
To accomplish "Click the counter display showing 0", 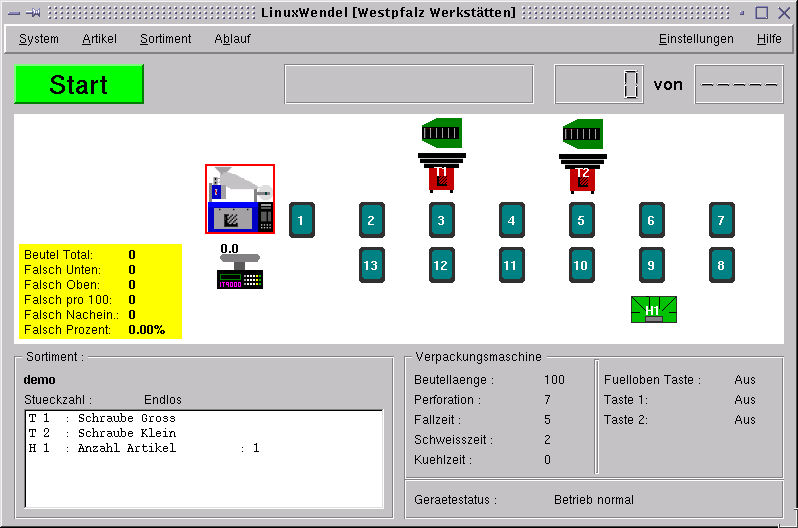I will click(x=599, y=84).
